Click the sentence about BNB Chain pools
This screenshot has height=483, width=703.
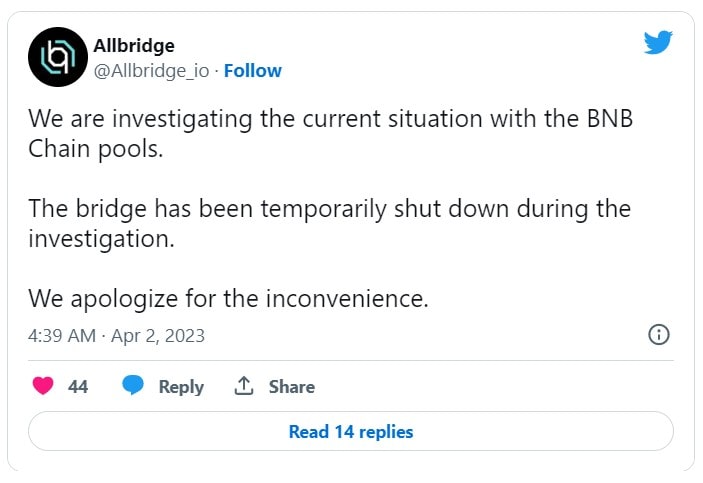click(x=331, y=134)
